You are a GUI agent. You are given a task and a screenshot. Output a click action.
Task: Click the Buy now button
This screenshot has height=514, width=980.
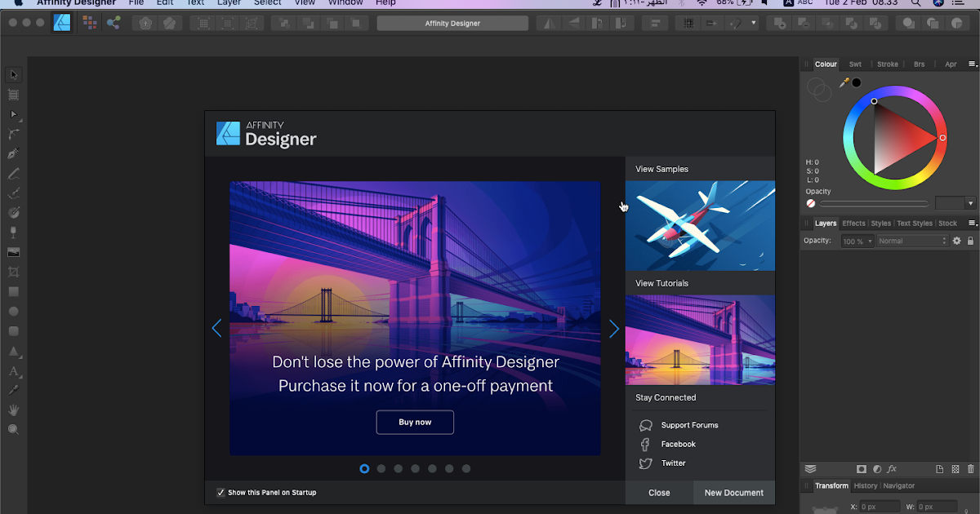tap(415, 423)
